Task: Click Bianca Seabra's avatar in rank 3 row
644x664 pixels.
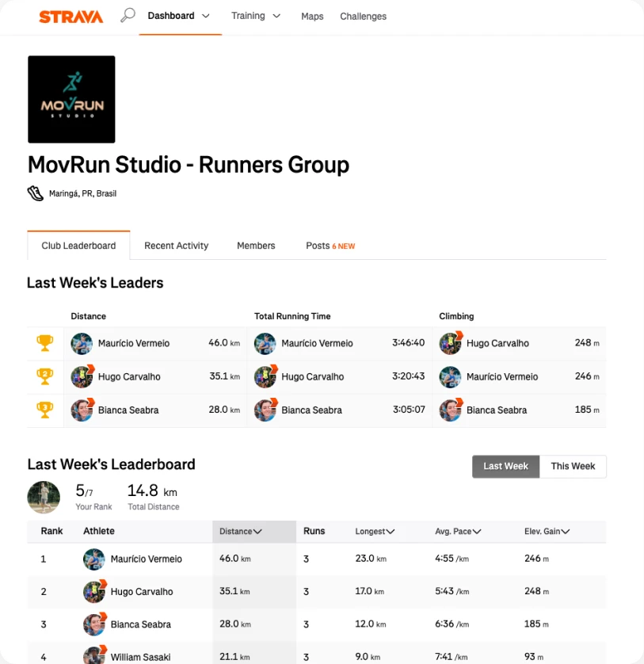Action: pos(94,624)
